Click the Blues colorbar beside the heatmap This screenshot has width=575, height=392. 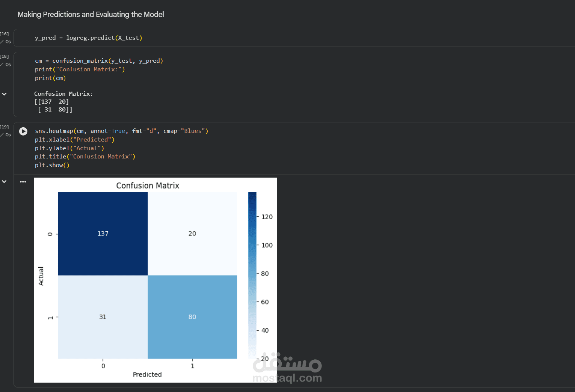pos(252,275)
